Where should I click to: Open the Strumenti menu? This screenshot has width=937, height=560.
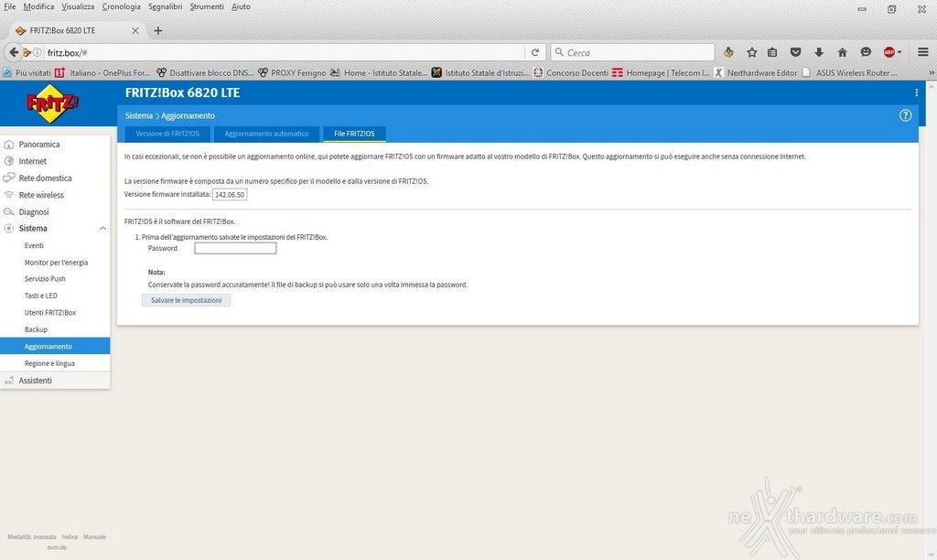(207, 6)
